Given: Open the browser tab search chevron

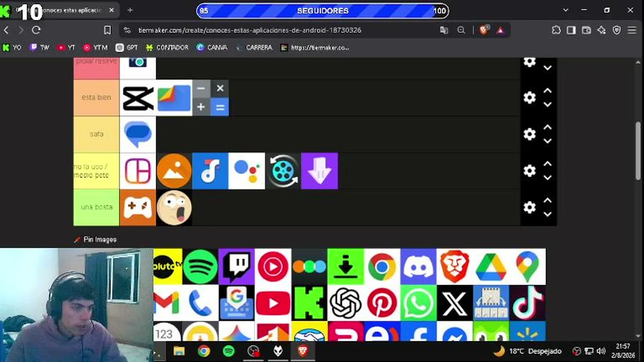Looking at the screenshot, I should coord(566,10).
